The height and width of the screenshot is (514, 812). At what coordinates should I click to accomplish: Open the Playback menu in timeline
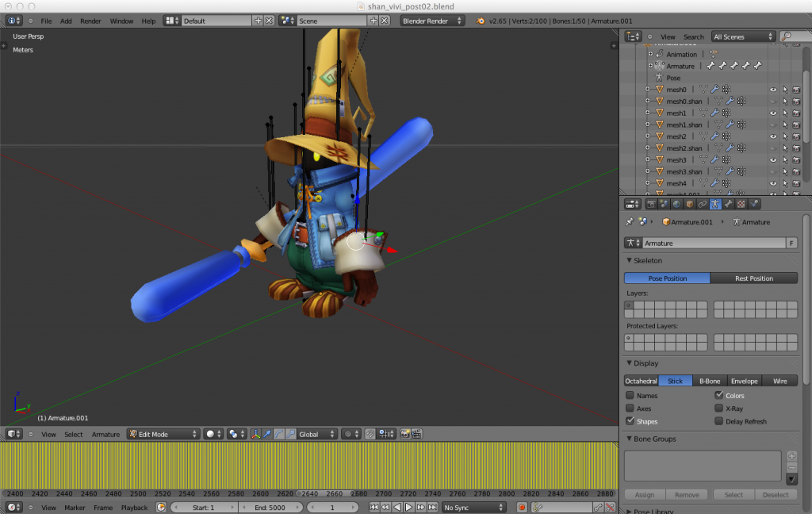pyautogui.click(x=134, y=508)
